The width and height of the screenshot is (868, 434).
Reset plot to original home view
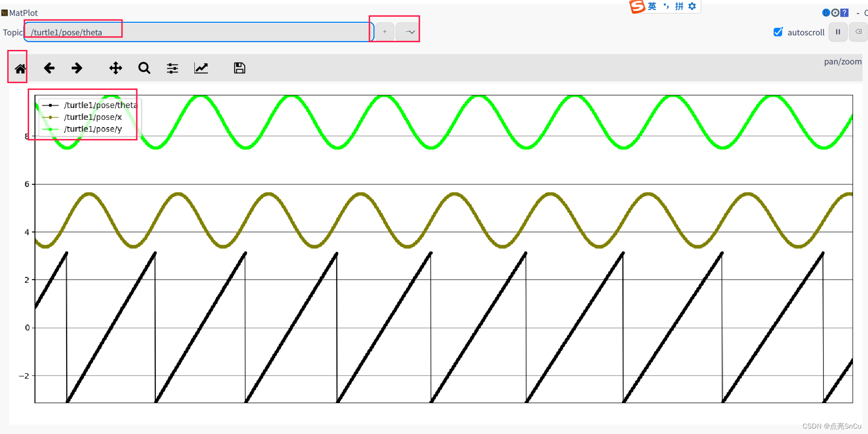[x=20, y=69]
